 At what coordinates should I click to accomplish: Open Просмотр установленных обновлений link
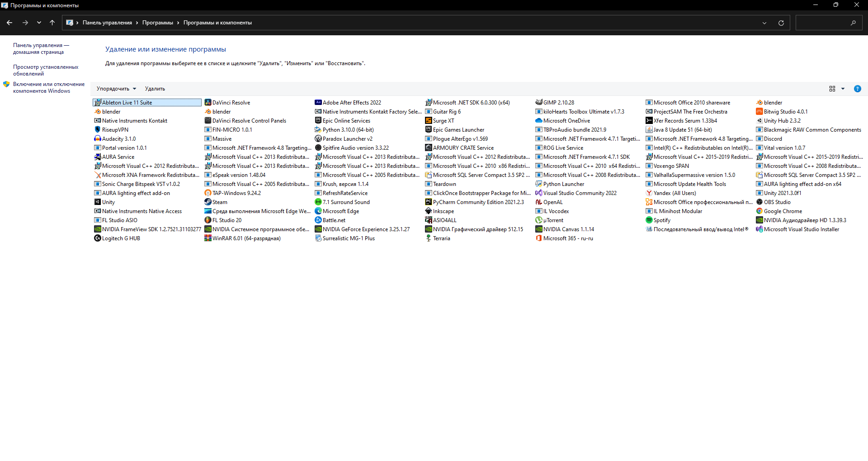tap(46, 70)
